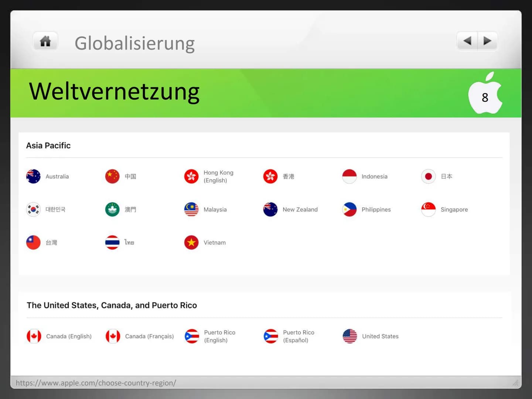
Task: Click the Apple logo with number 8
Action: coord(485,93)
